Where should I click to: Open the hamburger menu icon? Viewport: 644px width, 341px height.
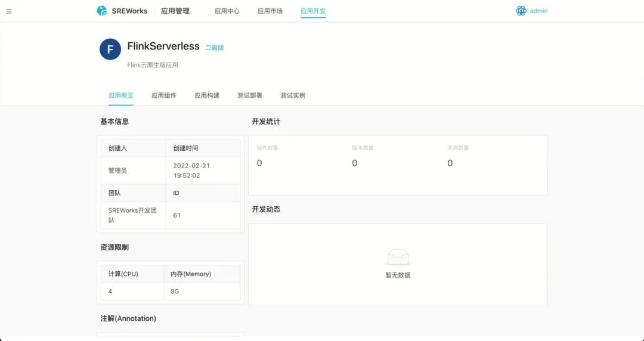click(x=9, y=11)
